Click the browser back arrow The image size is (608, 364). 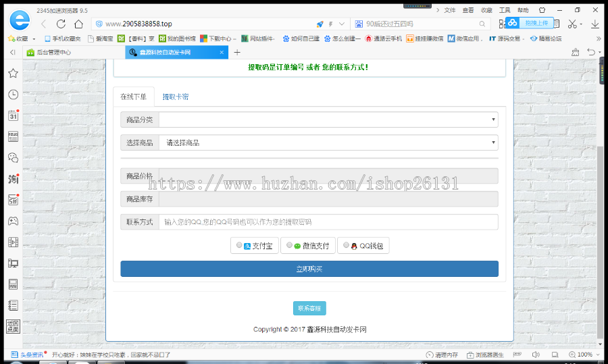click(x=44, y=24)
